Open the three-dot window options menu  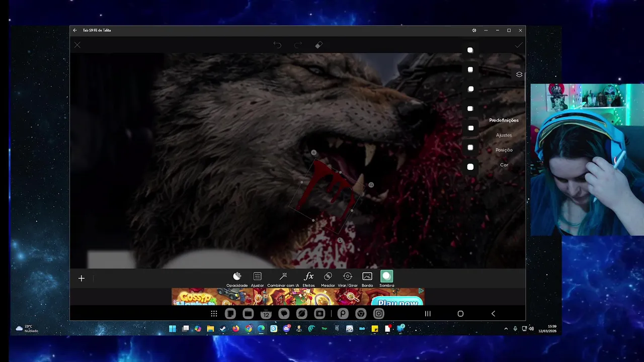pyautogui.click(x=486, y=30)
